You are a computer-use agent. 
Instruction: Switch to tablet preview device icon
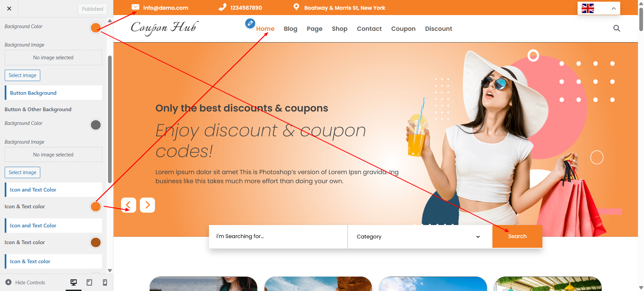point(89,282)
